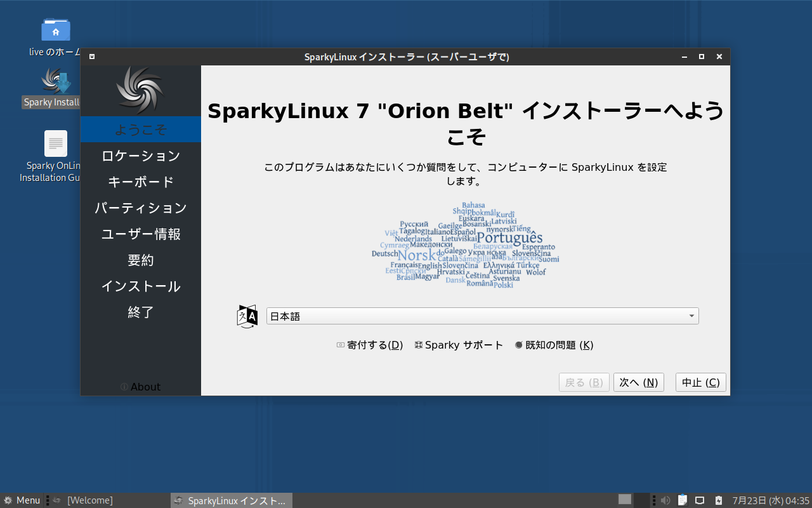
Task: Open the 寄付する (D) donate link
Action: pyautogui.click(x=370, y=345)
